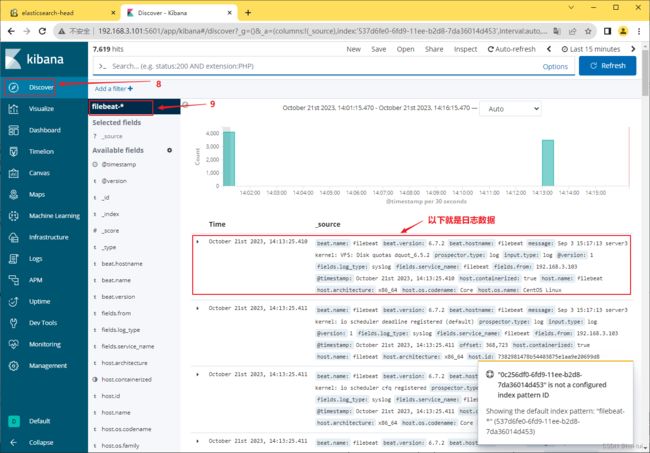Select the fields.service_name field
This screenshot has width=650, height=453.
click(x=128, y=346)
